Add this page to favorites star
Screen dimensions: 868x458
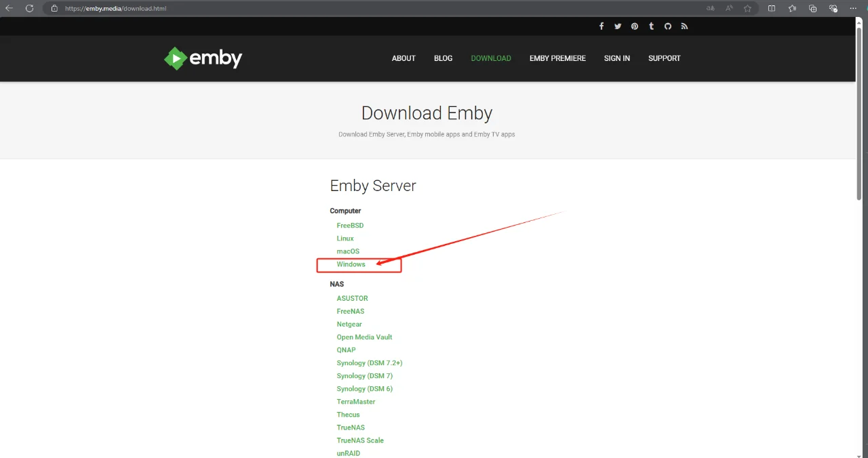[747, 9]
